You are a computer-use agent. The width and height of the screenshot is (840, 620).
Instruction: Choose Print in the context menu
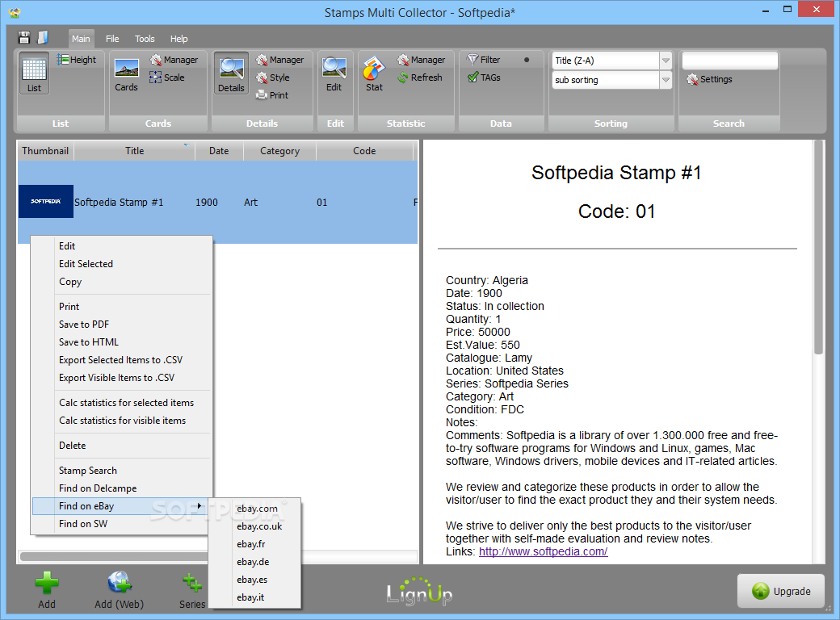(x=122, y=307)
